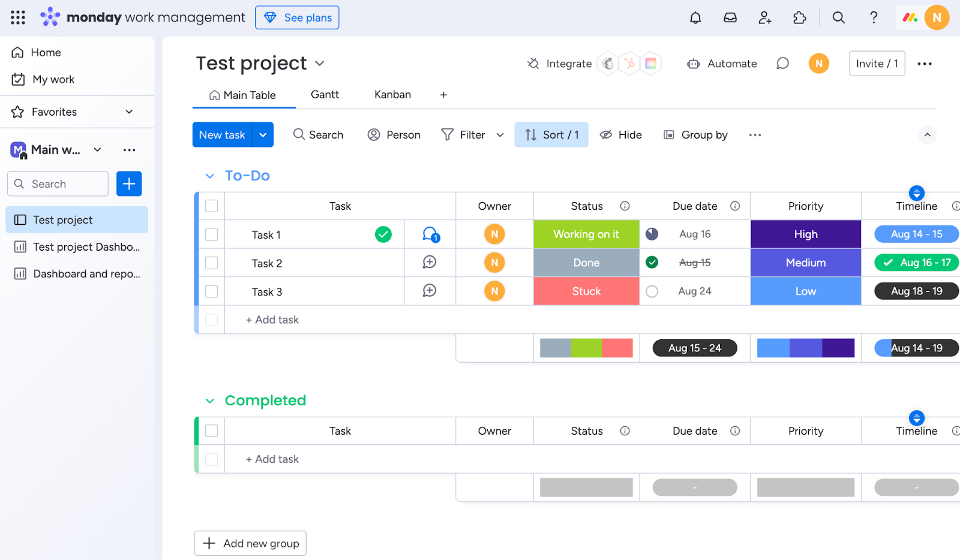
Task: Click the sidebar Search input field
Action: click(x=58, y=183)
